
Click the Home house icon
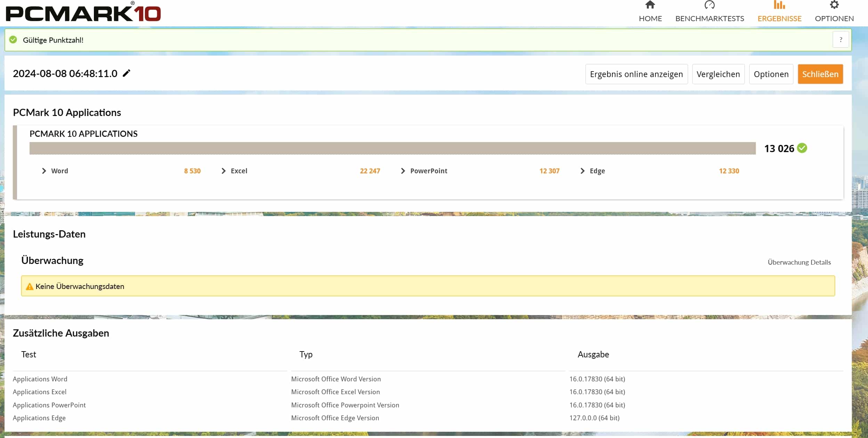click(x=650, y=5)
